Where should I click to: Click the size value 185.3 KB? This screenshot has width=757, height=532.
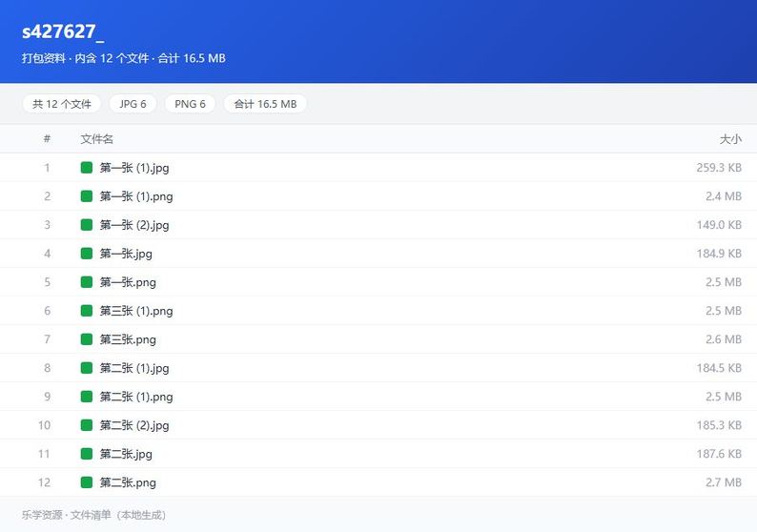(x=719, y=425)
